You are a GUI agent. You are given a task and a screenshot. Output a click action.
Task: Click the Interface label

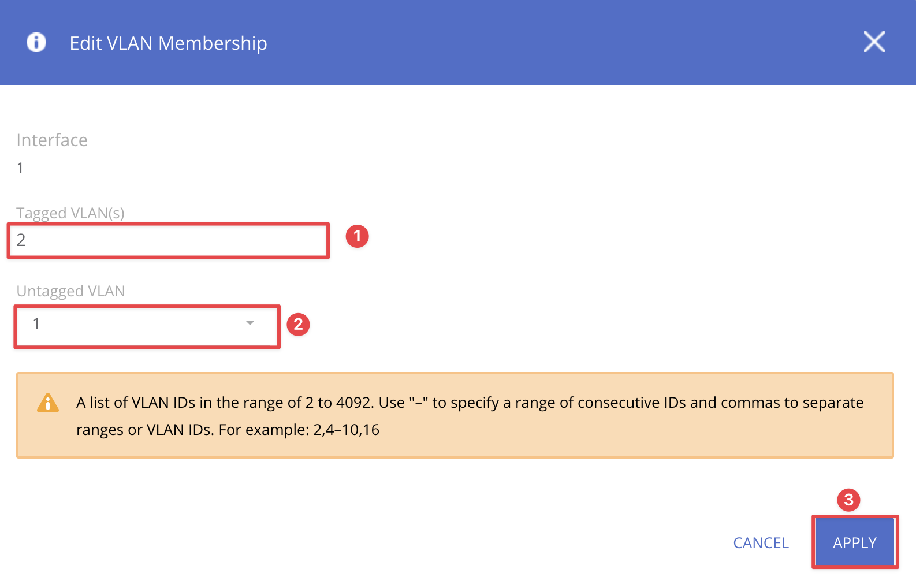click(x=52, y=140)
